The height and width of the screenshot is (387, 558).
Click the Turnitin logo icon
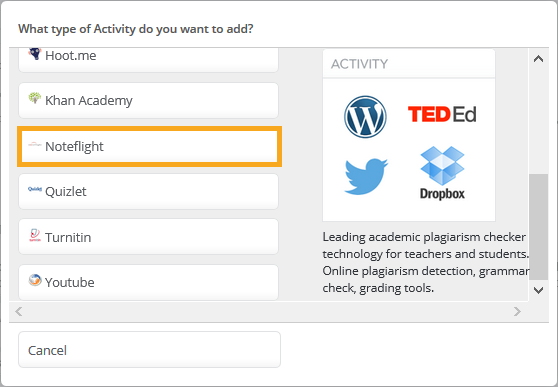click(x=35, y=235)
